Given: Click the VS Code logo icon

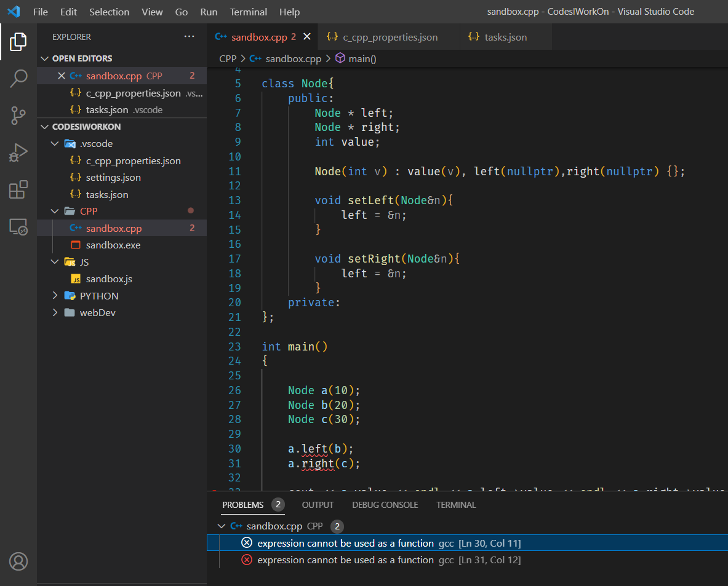Looking at the screenshot, I should pos(14,12).
